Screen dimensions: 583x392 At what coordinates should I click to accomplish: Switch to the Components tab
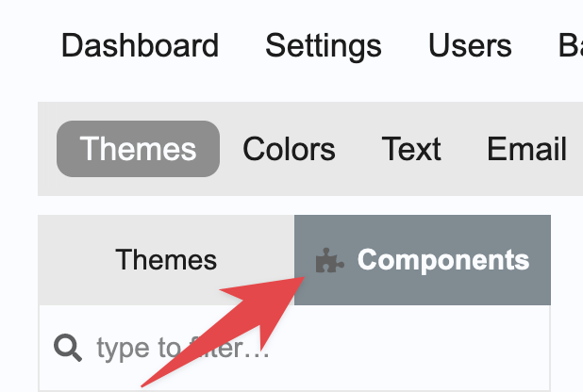click(423, 260)
